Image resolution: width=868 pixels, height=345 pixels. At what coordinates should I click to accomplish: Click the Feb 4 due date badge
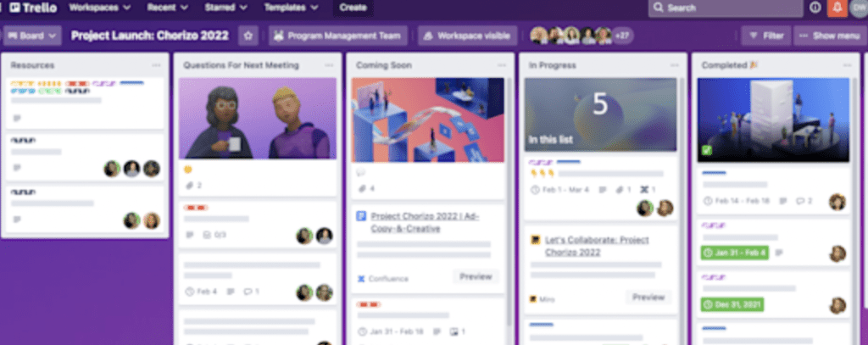click(202, 292)
